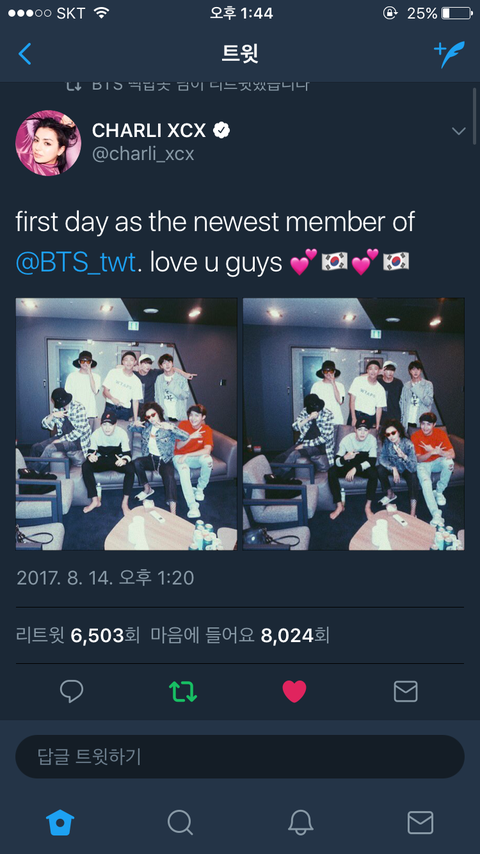
Task: Open the reply speech bubble icon
Action: [x=71, y=691]
